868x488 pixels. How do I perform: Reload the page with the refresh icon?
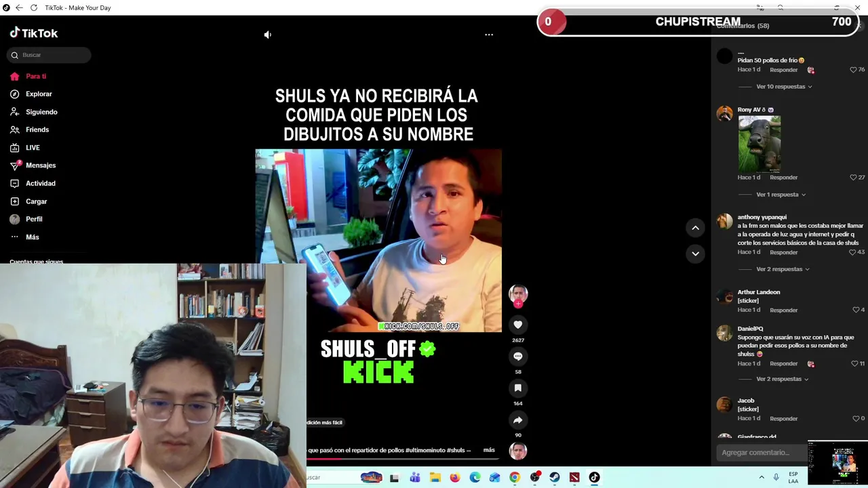pyautogui.click(x=34, y=7)
